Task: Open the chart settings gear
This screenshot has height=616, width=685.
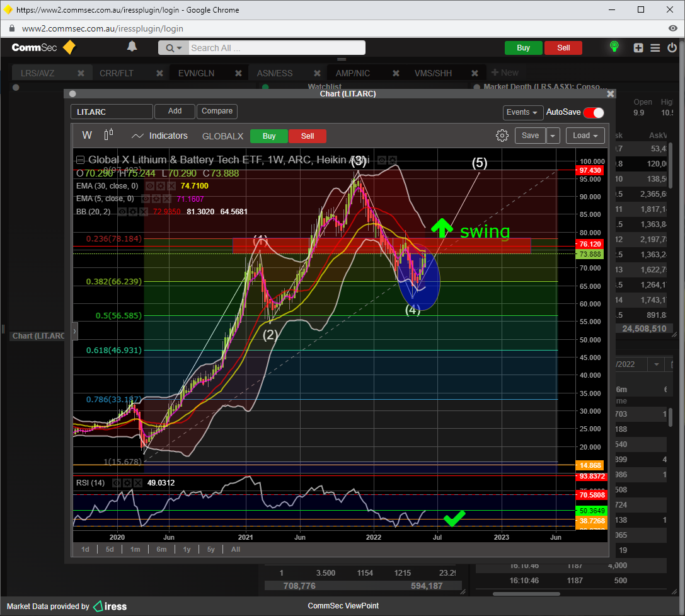Action: click(502, 136)
